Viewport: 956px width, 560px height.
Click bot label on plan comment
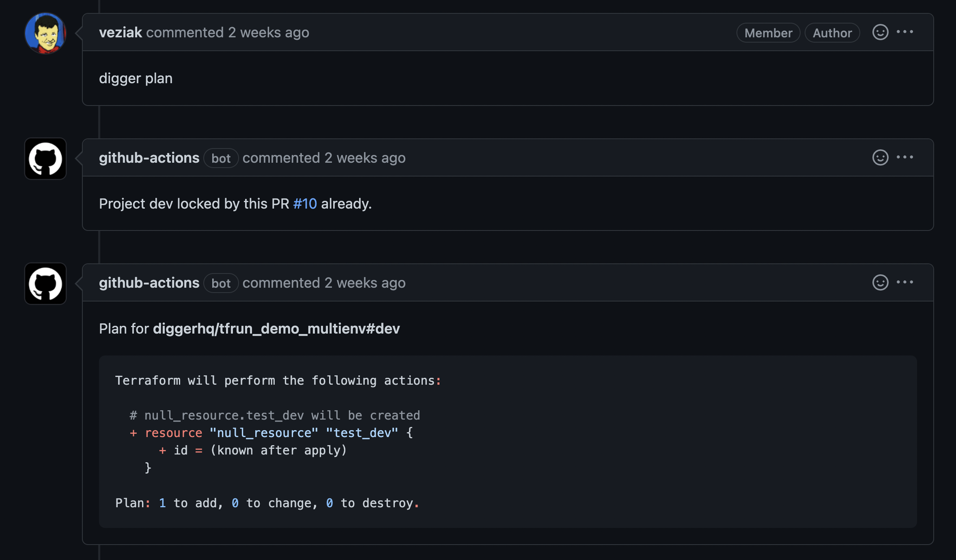pyautogui.click(x=221, y=283)
